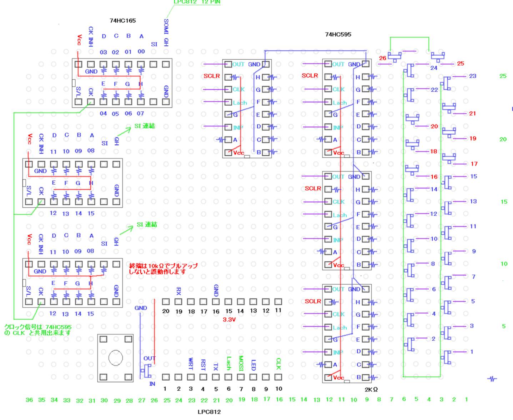Select the MOSI pin 7 pad
Image resolution: width=513 pixels, height=420 pixels.
click(x=241, y=377)
